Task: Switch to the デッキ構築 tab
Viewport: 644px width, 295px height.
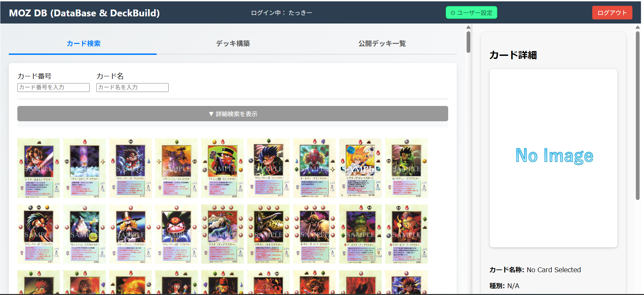Action: (233, 44)
